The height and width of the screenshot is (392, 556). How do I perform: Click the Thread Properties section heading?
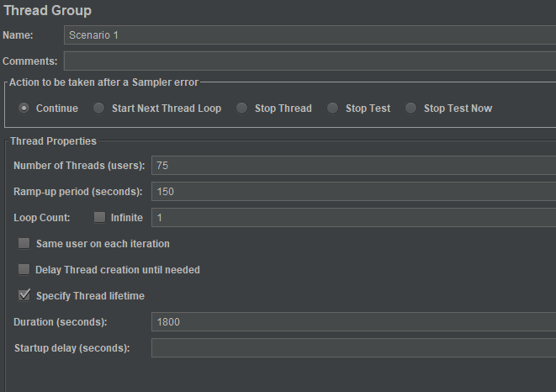pos(53,141)
